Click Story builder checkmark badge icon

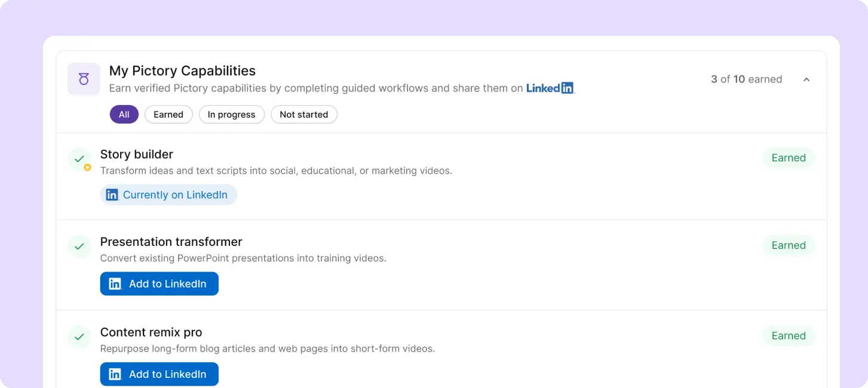pos(79,159)
